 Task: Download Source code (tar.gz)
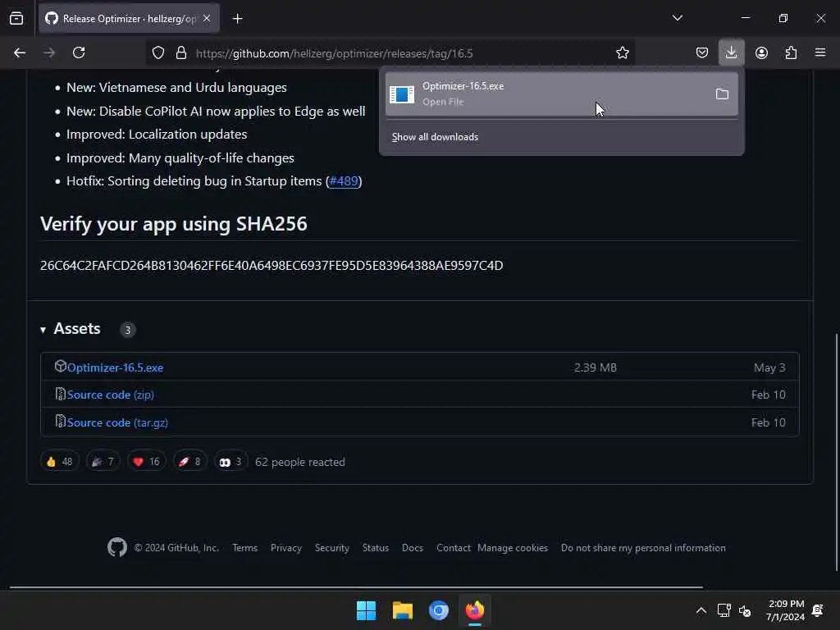click(117, 422)
